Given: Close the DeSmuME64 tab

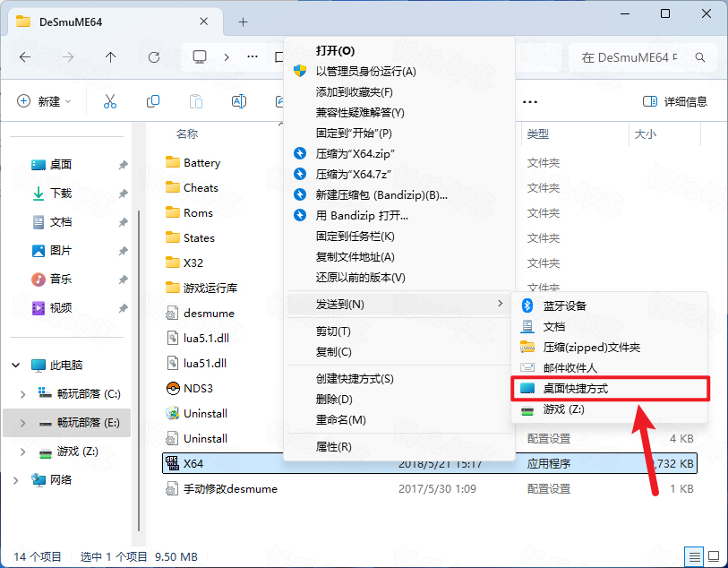Looking at the screenshot, I should tap(203, 22).
